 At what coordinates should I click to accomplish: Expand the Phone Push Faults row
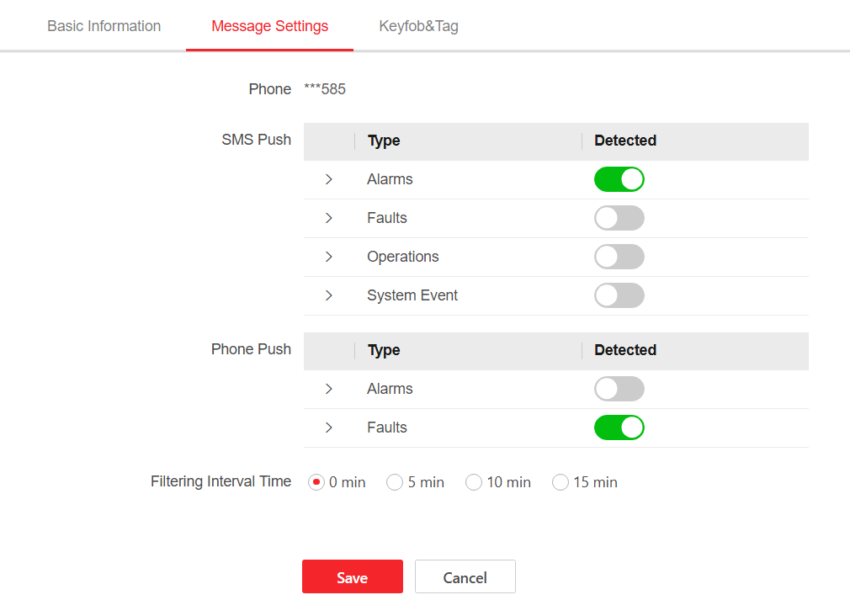(x=329, y=427)
